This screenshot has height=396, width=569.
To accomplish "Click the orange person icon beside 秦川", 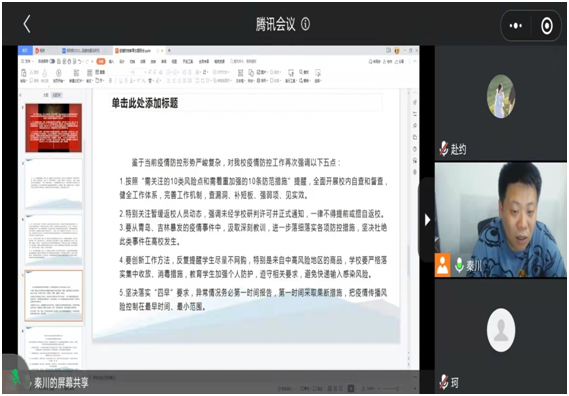I will click(442, 265).
